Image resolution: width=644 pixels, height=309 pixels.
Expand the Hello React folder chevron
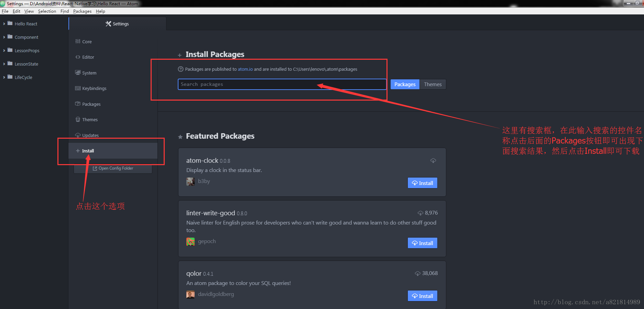[x=4, y=24]
